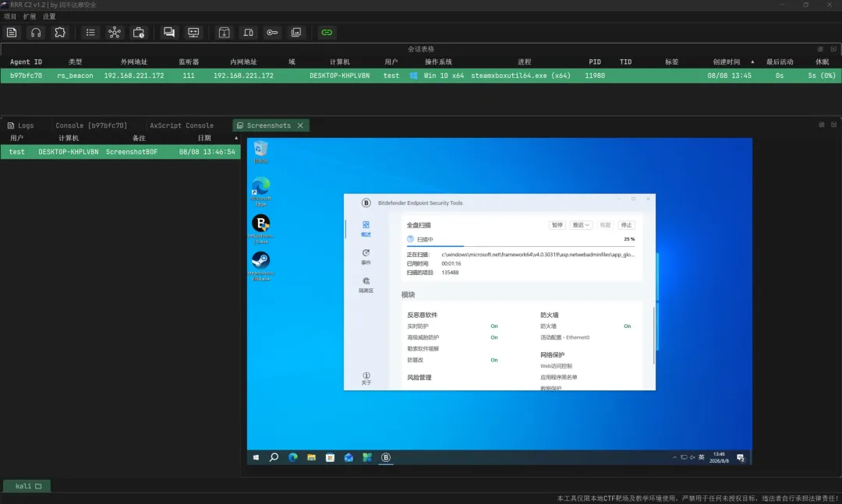Select the ScreenshotBOF entry in screenshots list
The width and height of the screenshot is (842, 504).
tap(132, 152)
